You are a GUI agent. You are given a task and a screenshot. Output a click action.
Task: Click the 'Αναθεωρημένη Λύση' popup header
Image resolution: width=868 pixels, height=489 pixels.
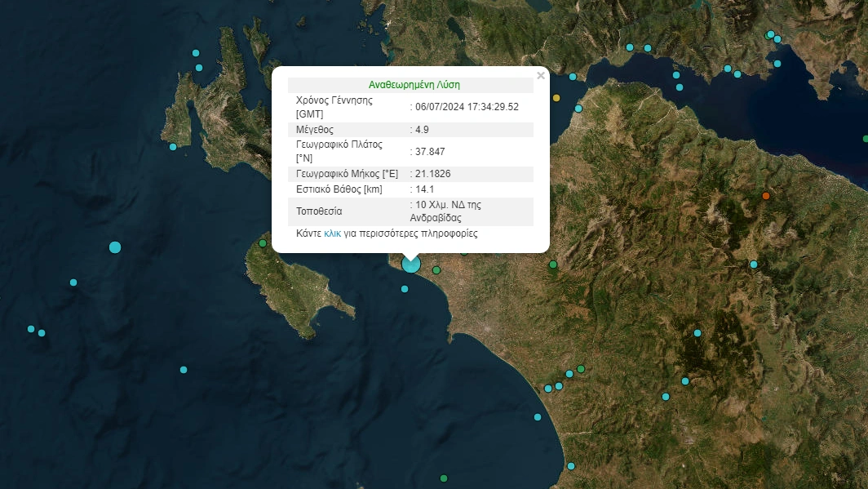414,85
